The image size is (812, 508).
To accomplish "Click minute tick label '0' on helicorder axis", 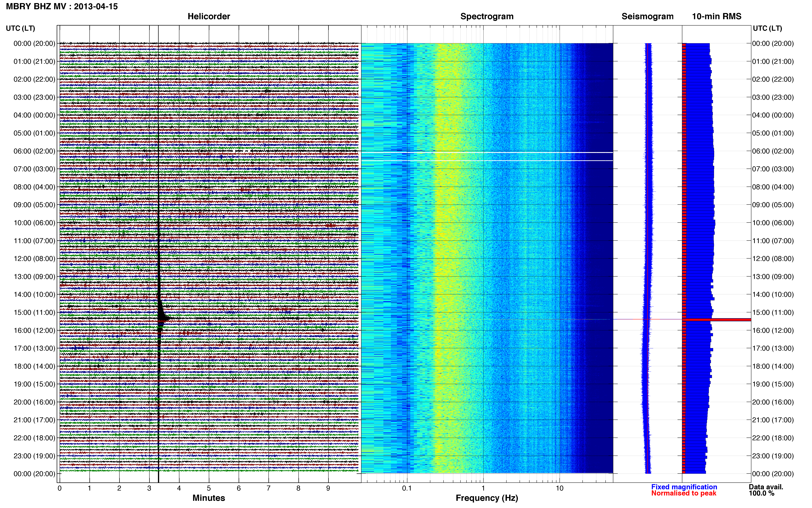I will [60, 488].
